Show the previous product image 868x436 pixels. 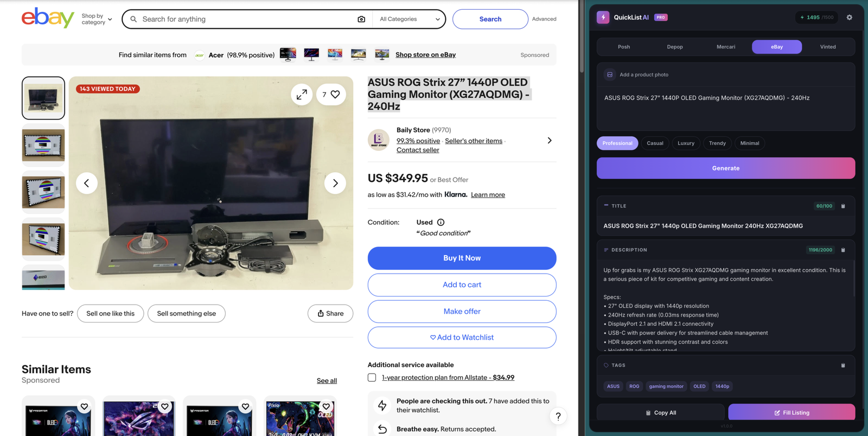pyautogui.click(x=87, y=183)
